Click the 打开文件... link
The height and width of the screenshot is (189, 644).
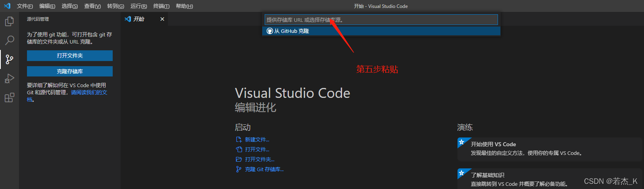tap(257, 149)
